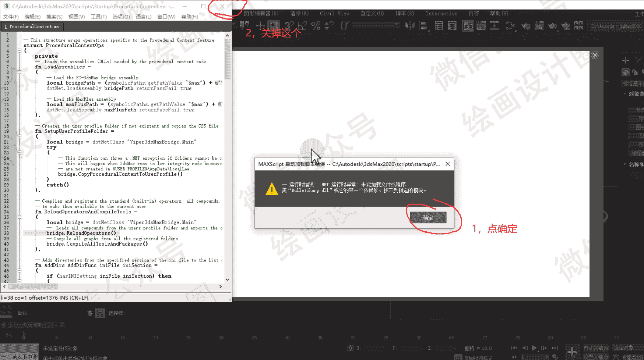Collapse the ReloadOperatorsAndCompileTools fold at line 35
The width and height of the screenshot is (644, 360).
(20, 217)
